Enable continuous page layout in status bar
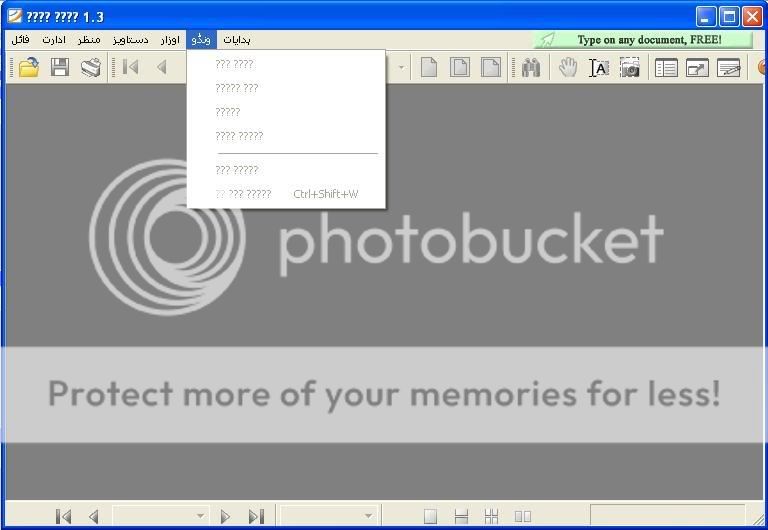Viewport: 768px width, 530px height. 461,516
